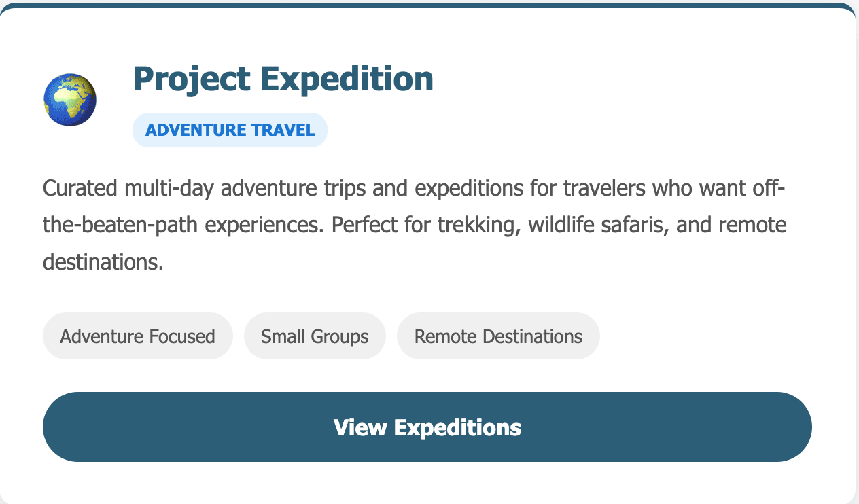Select the Small Groups tag chip
Viewport: 859px width, 504px height.
[315, 336]
